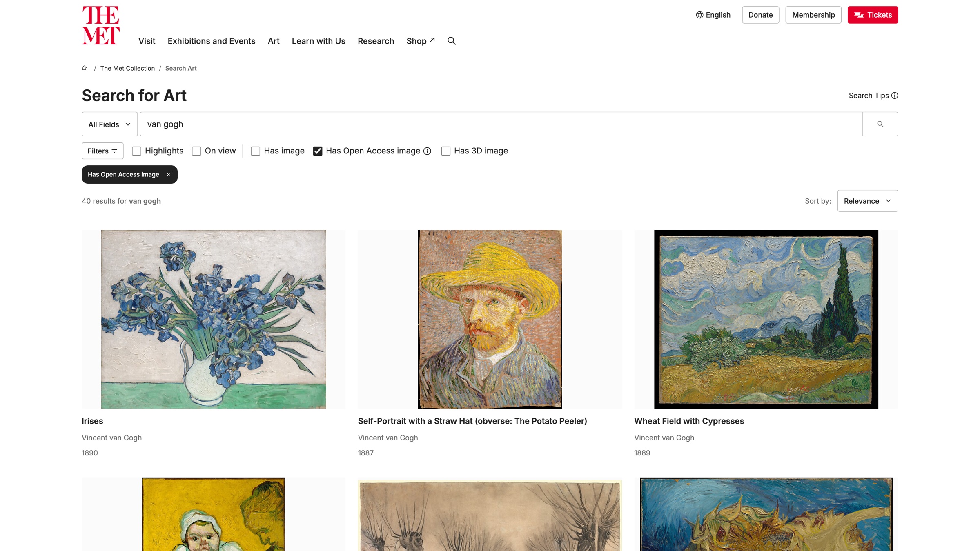Check the Has image option
The width and height of the screenshot is (980, 551).
point(256,151)
